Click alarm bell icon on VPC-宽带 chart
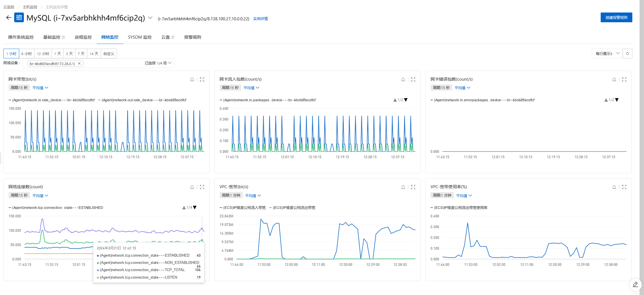644x295 pixels. 403,187
